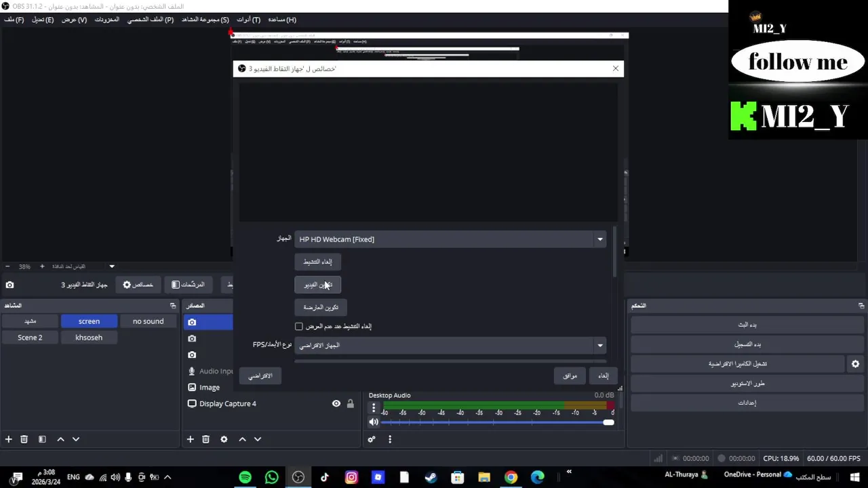Move the selected source down
This screenshot has width=868, height=488.
tap(258, 439)
